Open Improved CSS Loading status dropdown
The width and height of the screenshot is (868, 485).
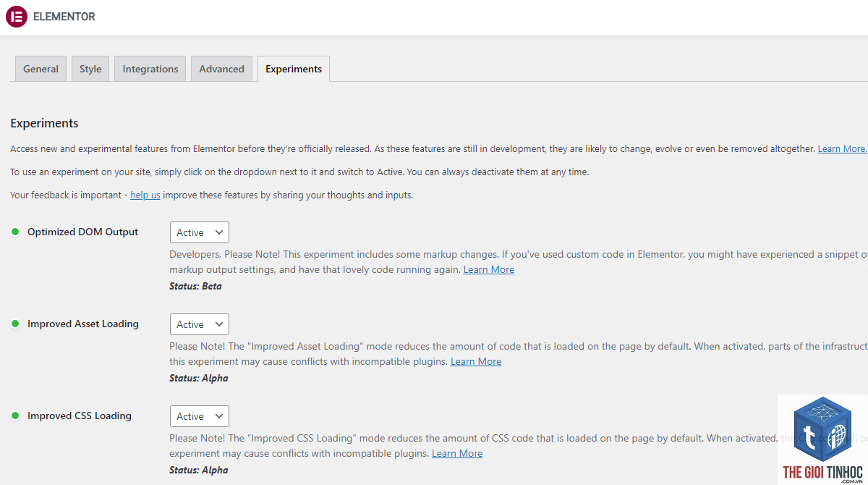pos(200,416)
